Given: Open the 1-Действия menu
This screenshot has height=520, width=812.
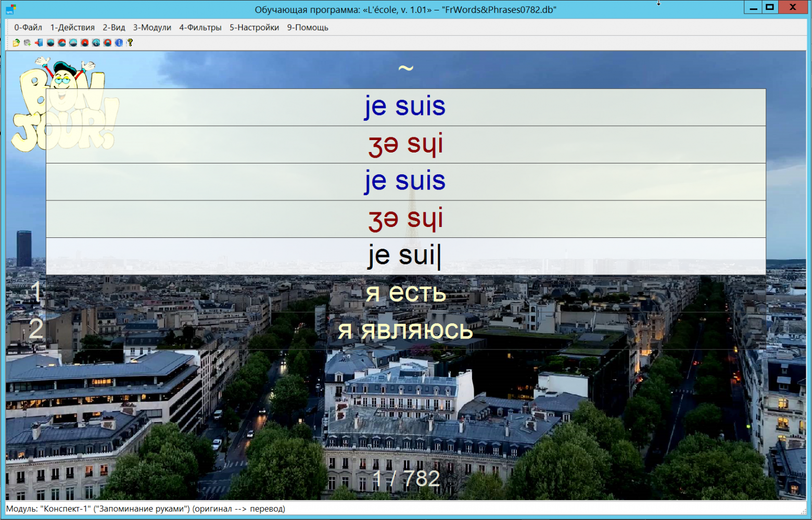Looking at the screenshot, I should click(72, 28).
